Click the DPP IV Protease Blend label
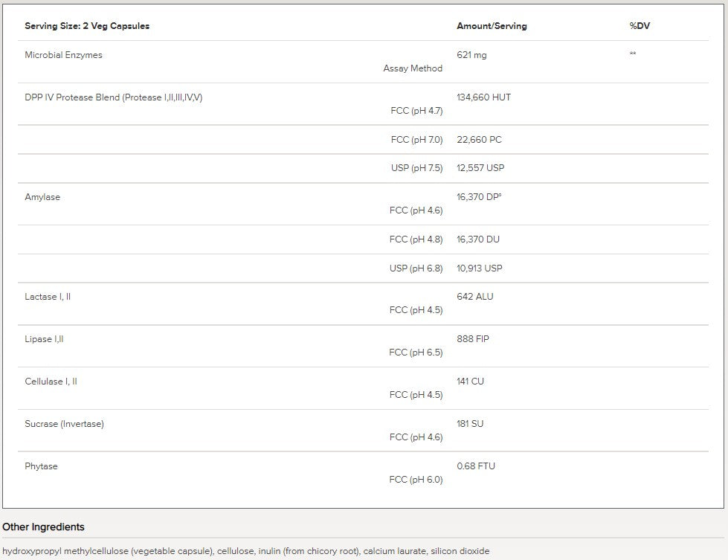This screenshot has width=728, height=560. 113,97
